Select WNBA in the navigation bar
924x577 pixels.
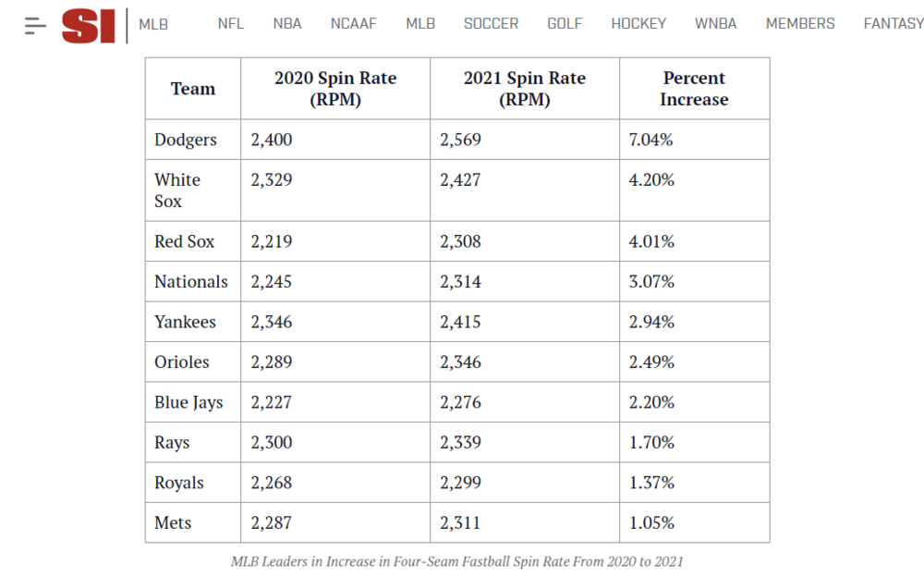pos(716,24)
